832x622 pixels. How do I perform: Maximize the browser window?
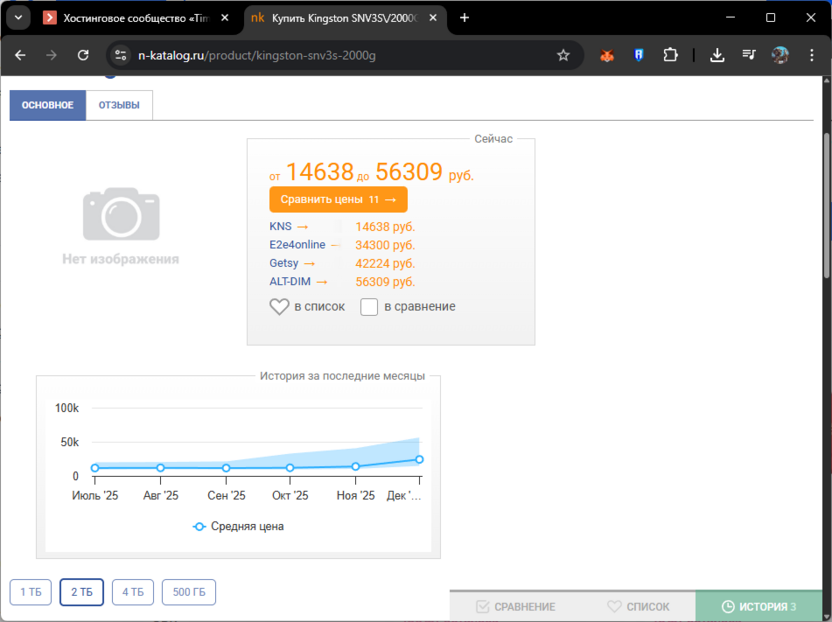pos(770,18)
